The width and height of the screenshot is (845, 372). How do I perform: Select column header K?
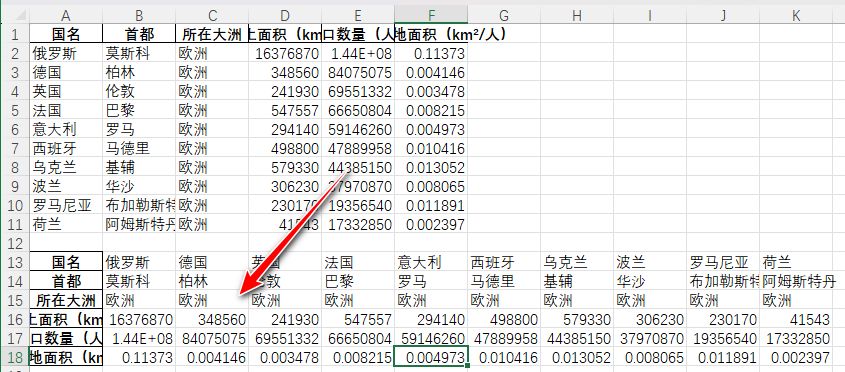coord(796,16)
